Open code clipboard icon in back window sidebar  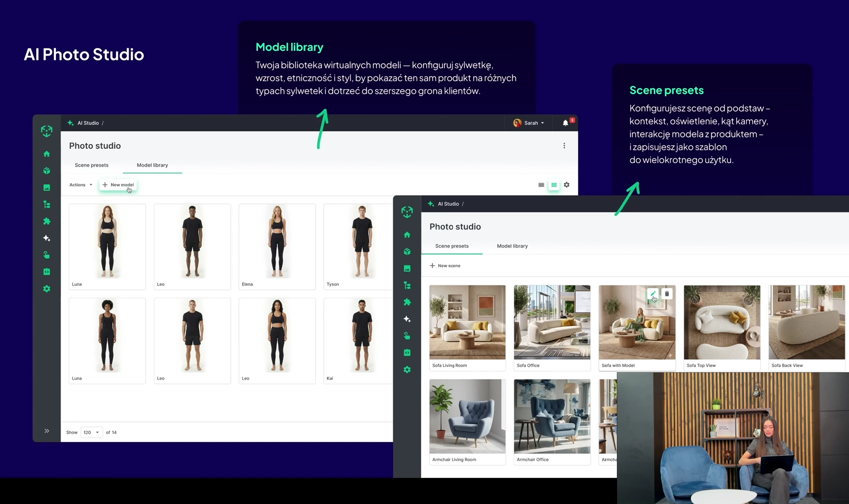click(47, 272)
